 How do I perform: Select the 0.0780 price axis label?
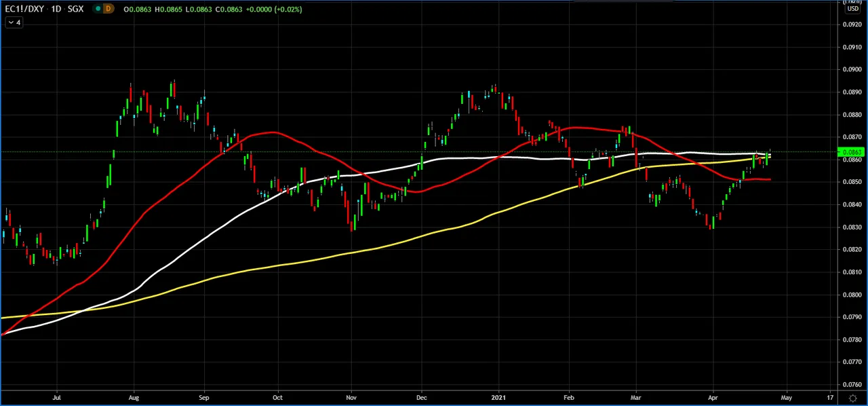point(852,339)
